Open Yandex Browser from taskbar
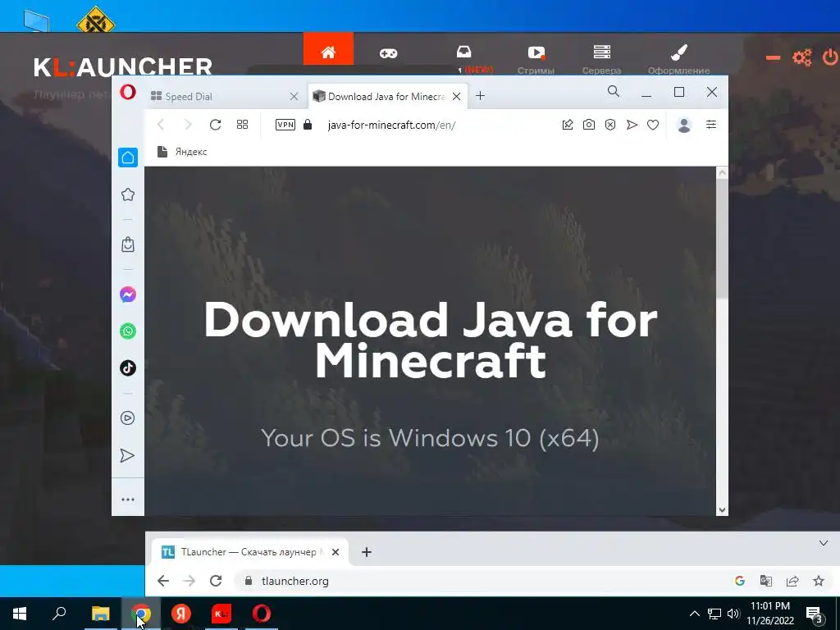 coord(181,614)
